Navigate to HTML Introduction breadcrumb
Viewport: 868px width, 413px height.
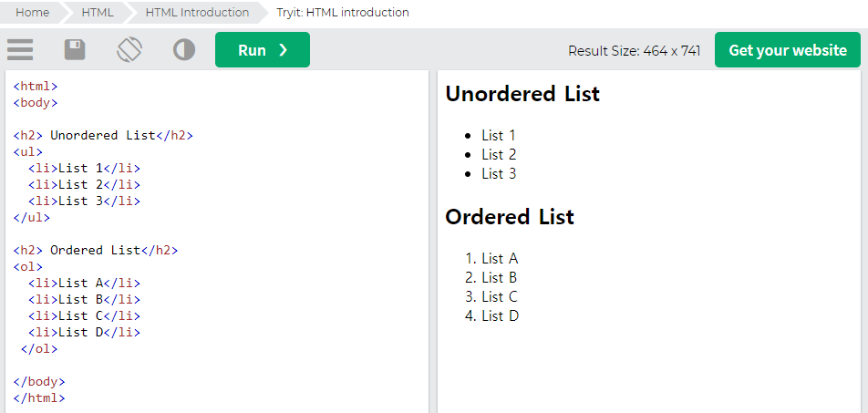(x=197, y=12)
